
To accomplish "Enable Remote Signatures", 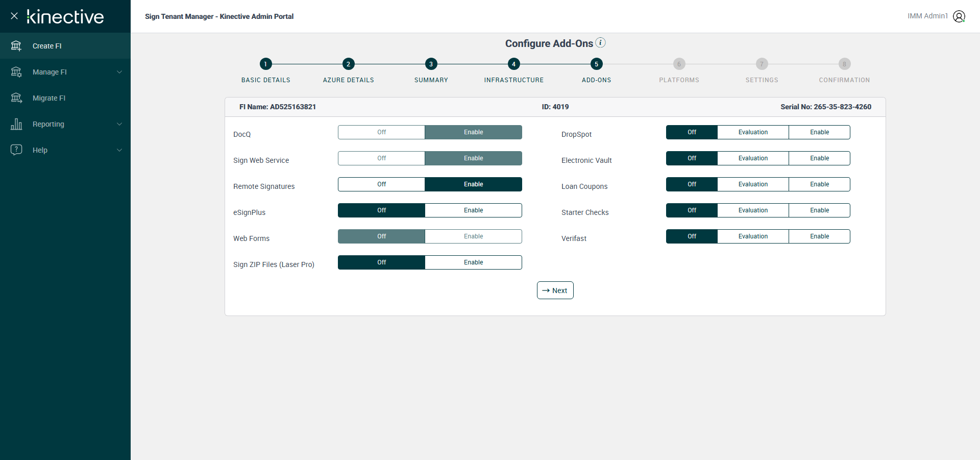I will 474,184.
